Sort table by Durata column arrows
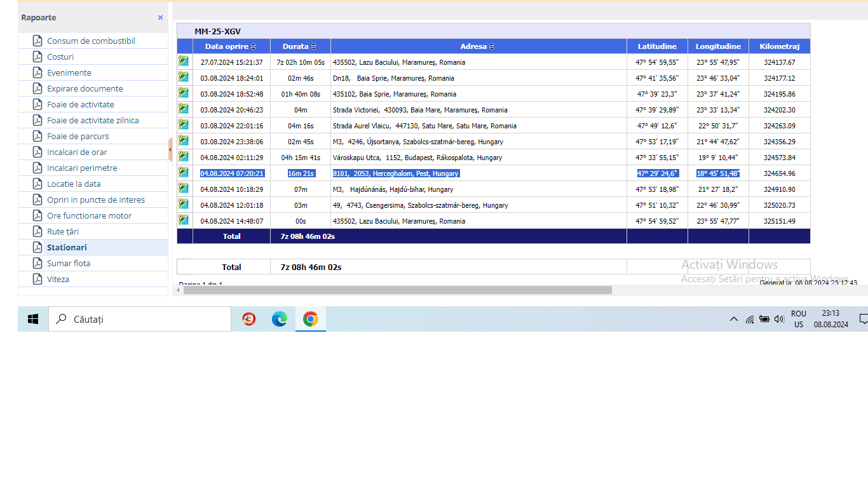 pyautogui.click(x=313, y=46)
